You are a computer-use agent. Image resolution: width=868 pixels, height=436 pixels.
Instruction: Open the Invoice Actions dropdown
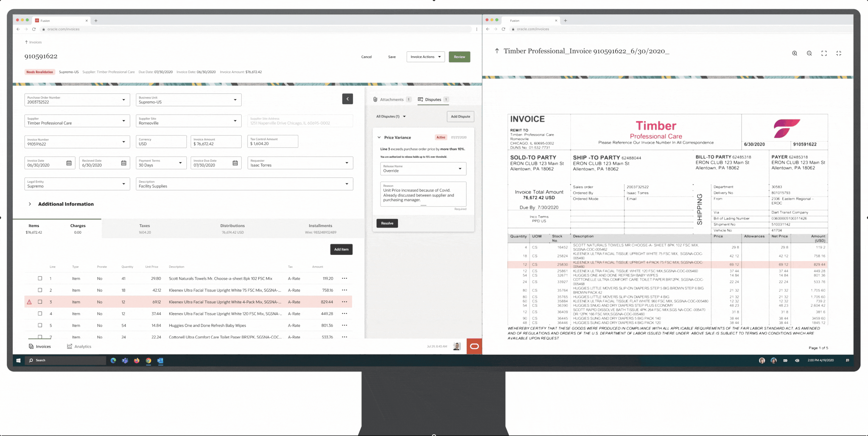[425, 57]
